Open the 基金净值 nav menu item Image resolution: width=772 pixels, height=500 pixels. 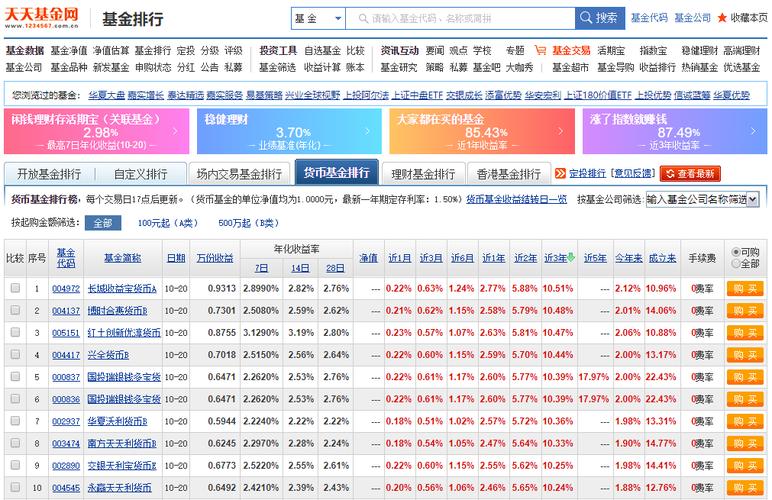point(69,50)
